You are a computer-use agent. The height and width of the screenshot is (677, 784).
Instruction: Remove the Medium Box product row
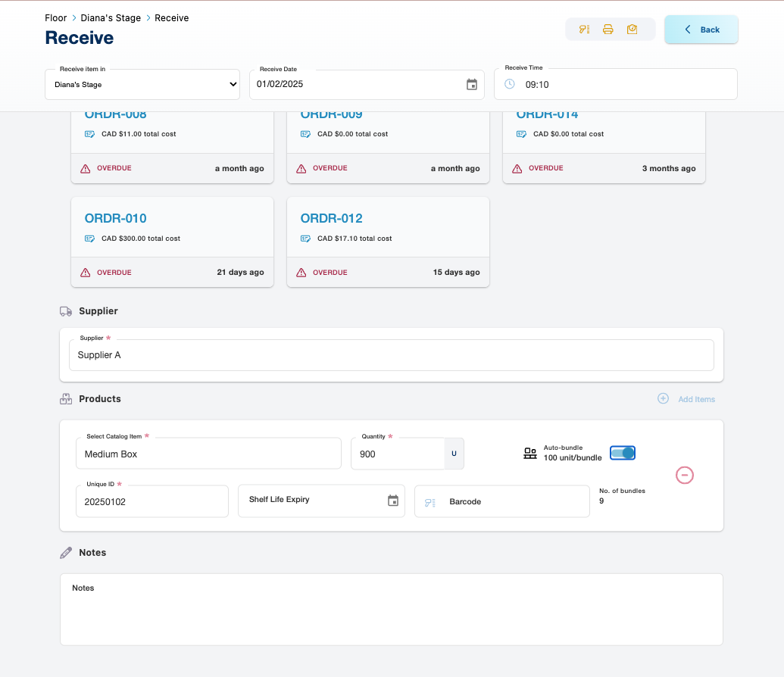(684, 475)
